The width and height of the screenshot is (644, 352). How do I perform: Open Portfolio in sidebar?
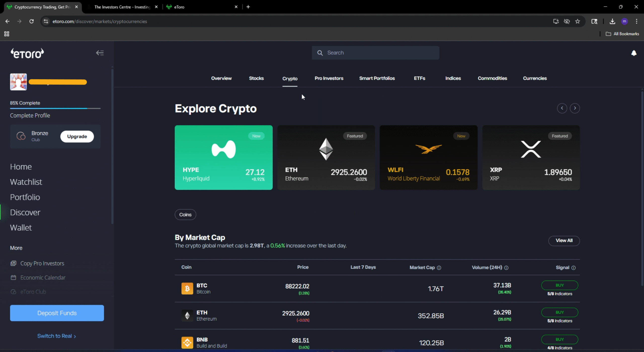coord(25,197)
